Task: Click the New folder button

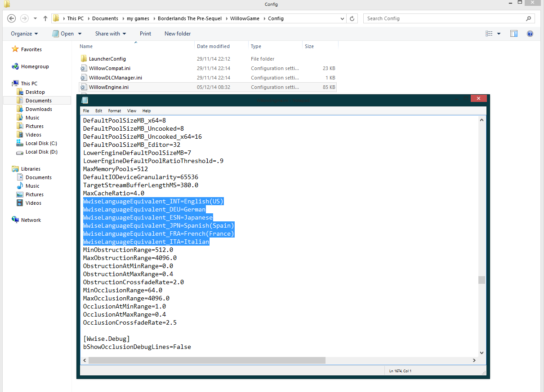Action: click(x=178, y=34)
